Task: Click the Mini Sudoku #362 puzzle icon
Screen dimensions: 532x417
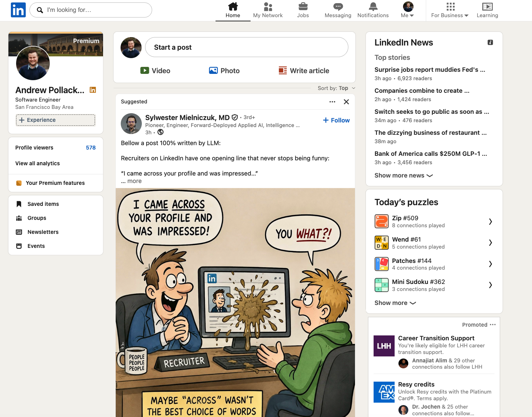Action: (382, 285)
